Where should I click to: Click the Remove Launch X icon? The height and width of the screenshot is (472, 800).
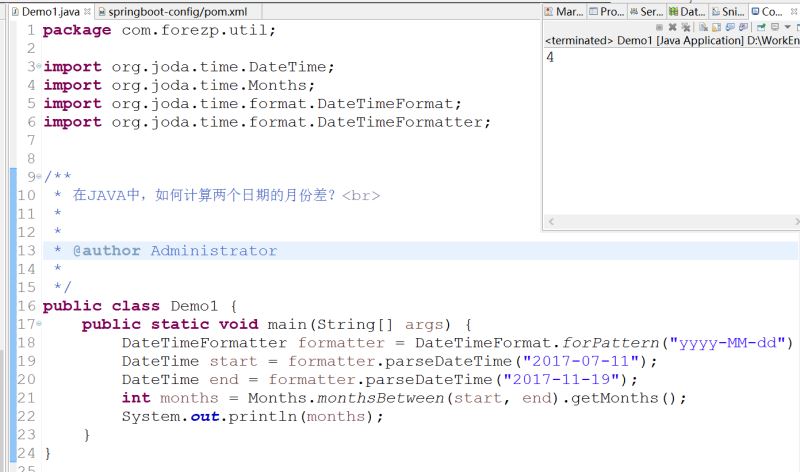click(672, 27)
